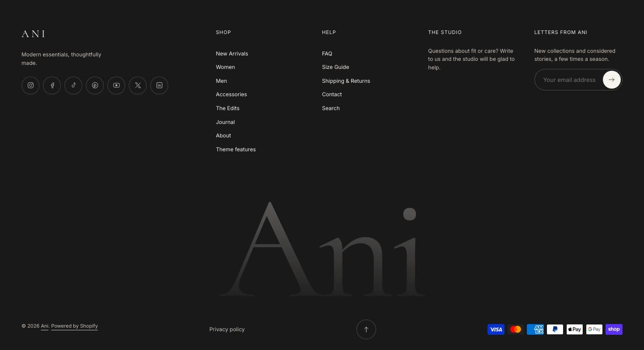The height and width of the screenshot is (350, 644).
Task: Open the Privacy policy link
Action: [227, 329]
